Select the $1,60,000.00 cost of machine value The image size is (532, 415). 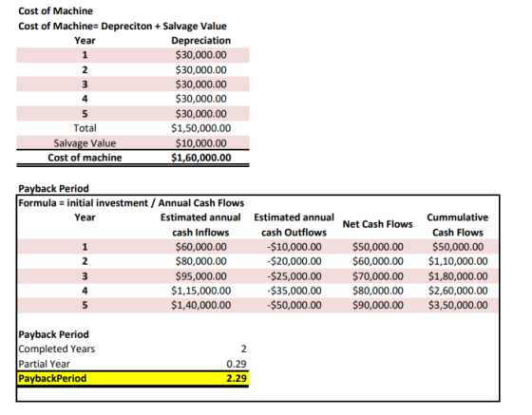(200, 158)
